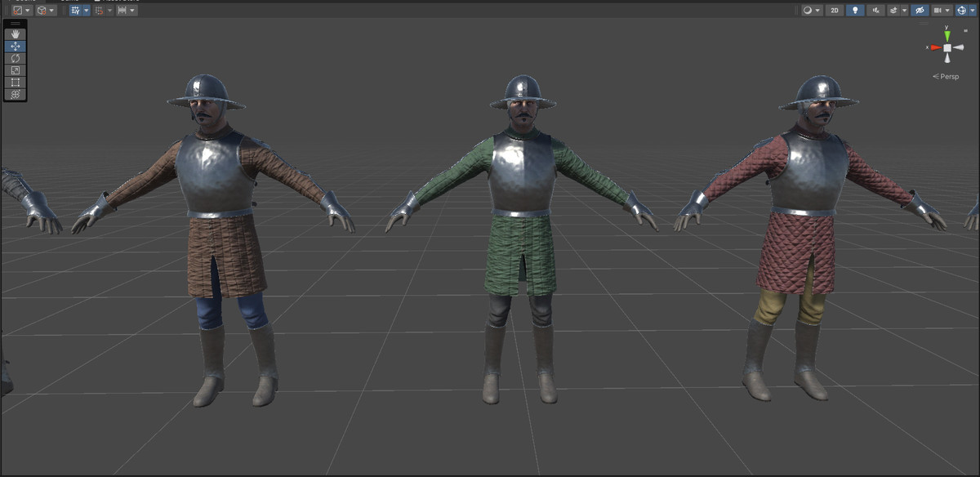The height and width of the screenshot is (477, 980).
Task: Switch projection via Persp label
Action: pos(947,77)
